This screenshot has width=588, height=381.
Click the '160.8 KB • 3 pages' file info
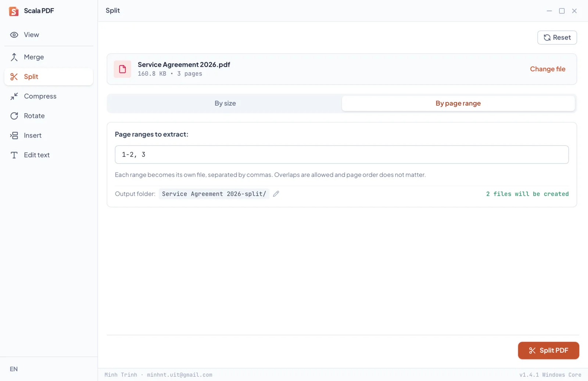[170, 74]
